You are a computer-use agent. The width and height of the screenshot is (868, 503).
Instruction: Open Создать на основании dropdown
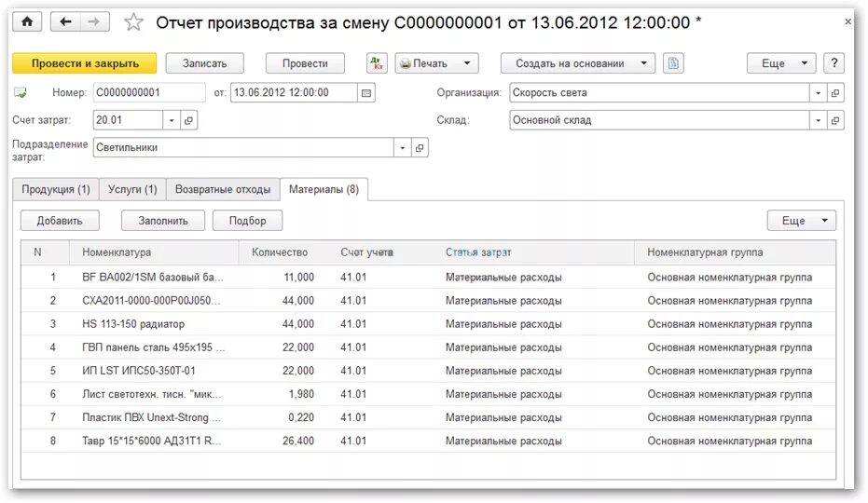click(x=578, y=63)
